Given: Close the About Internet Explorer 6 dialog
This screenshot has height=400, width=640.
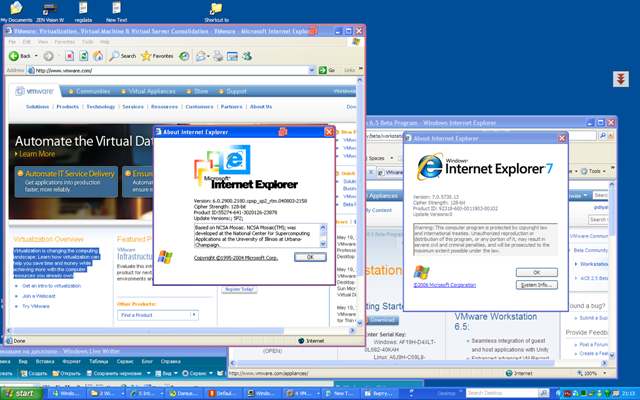Looking at the screenshot, I should point(329,131).
